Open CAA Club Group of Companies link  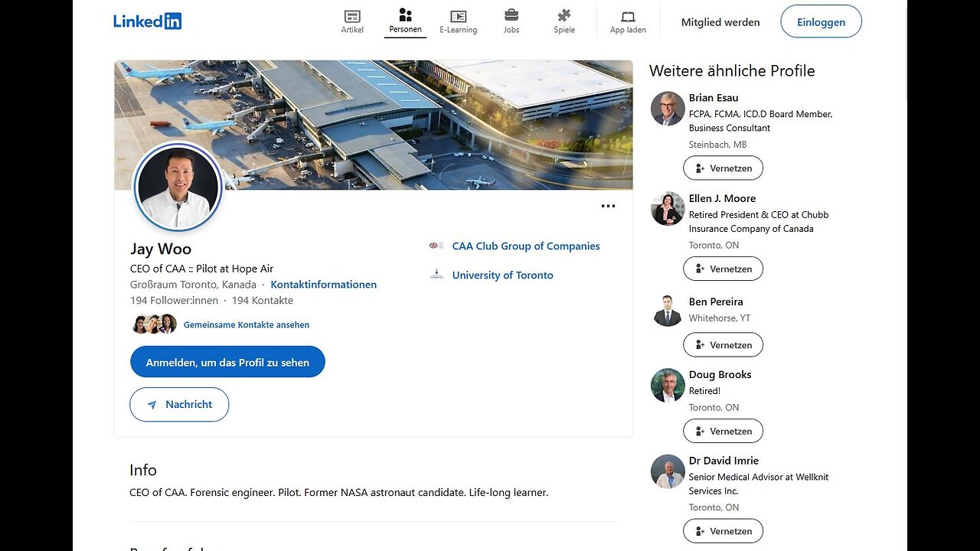click(x=526, y=246)
